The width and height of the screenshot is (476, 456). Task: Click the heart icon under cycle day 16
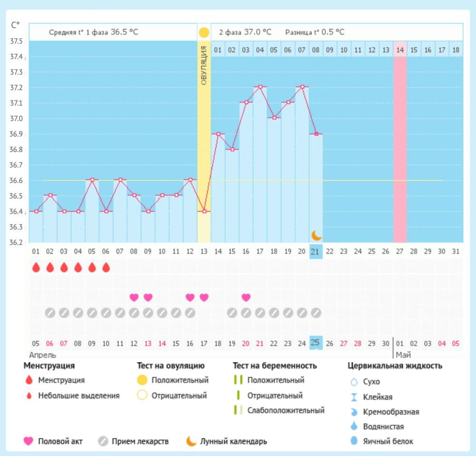pos(246,297)
